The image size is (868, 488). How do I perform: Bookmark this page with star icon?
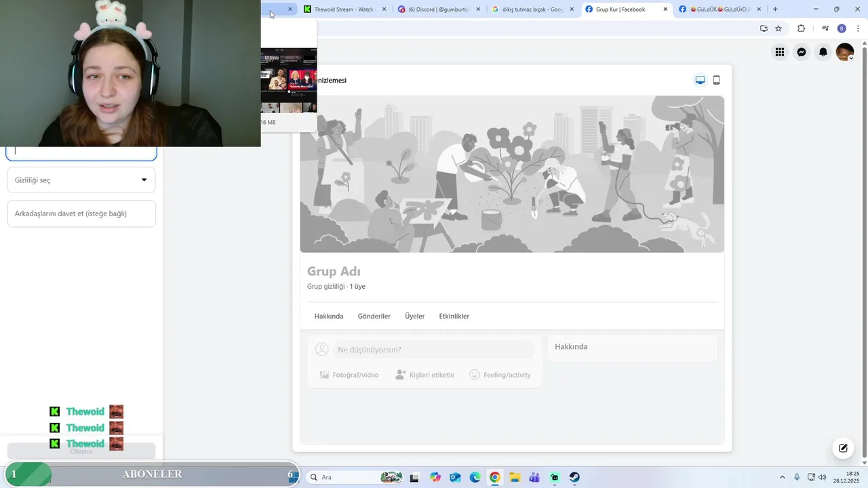click(x=778, y=28)
